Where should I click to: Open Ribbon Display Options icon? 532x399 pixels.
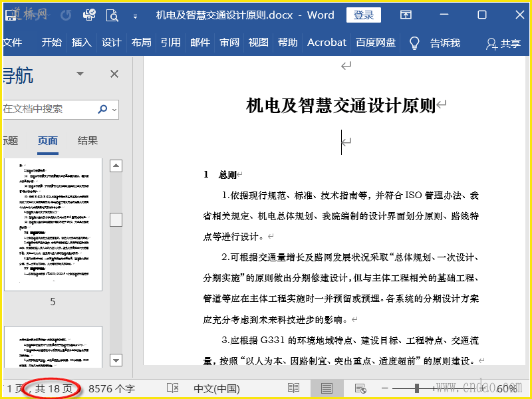tap(406, 15)
